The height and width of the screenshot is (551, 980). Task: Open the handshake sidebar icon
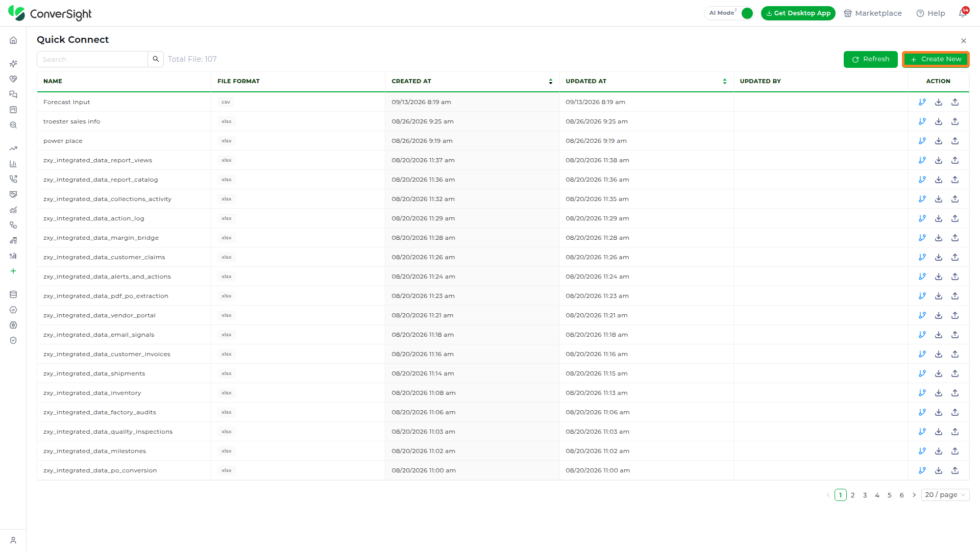[x=13, y=194]
